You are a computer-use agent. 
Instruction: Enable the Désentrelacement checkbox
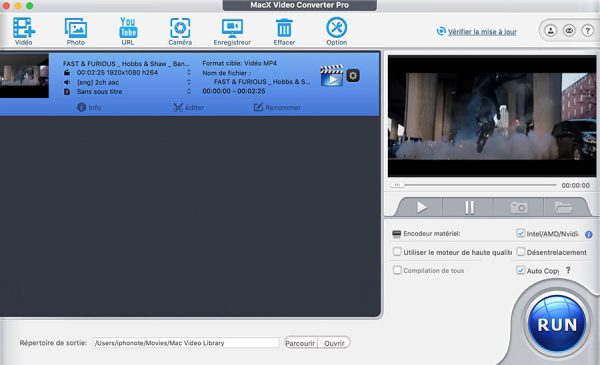coord(521,252)
